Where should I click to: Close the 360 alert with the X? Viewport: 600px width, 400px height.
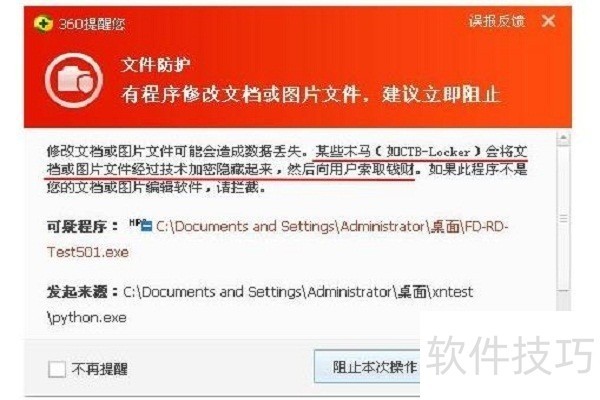coord(548,21)
